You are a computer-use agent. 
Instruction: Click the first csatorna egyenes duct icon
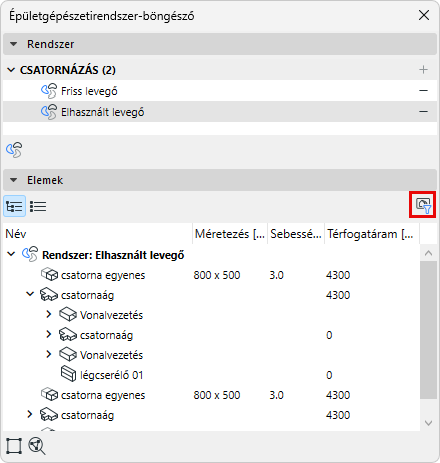click(x=49, y=274)
